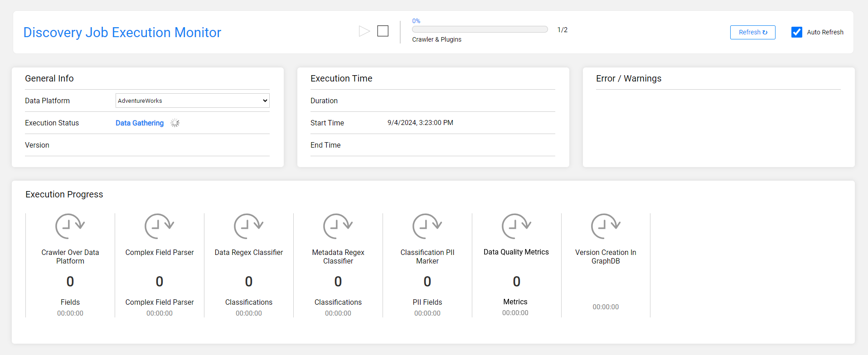Click the Refresh button
This screenshot has width=868, height=355.
[752, 32]
